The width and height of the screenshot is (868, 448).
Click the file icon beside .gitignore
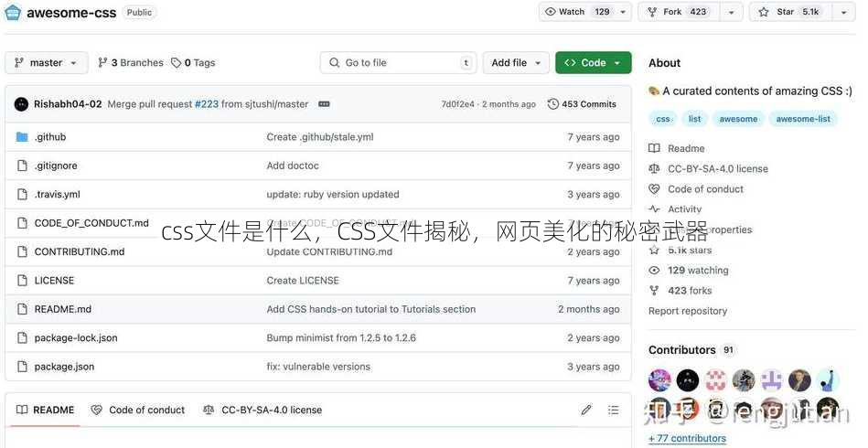(22, 165)
